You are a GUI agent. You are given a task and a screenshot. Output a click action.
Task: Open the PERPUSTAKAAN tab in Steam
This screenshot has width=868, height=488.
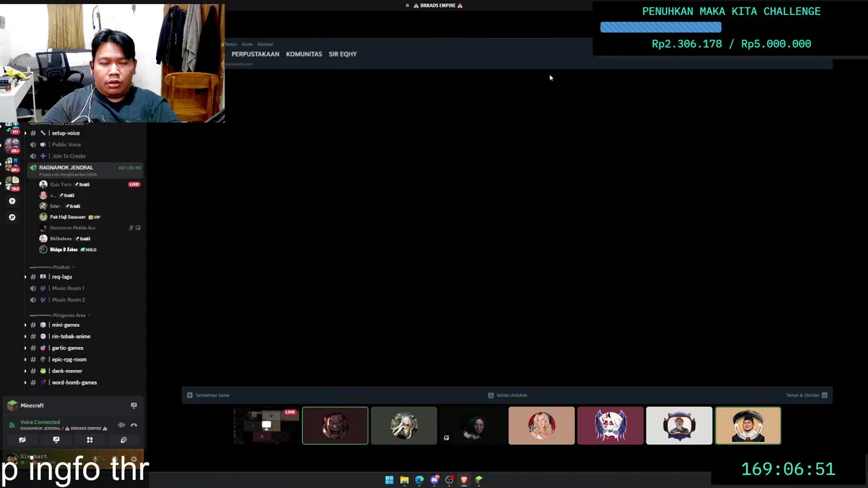pos(255,54)
